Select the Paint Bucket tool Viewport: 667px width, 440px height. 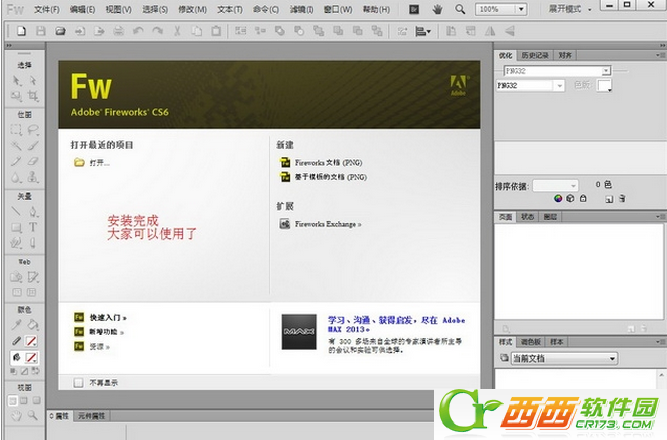tap(33, 325)
